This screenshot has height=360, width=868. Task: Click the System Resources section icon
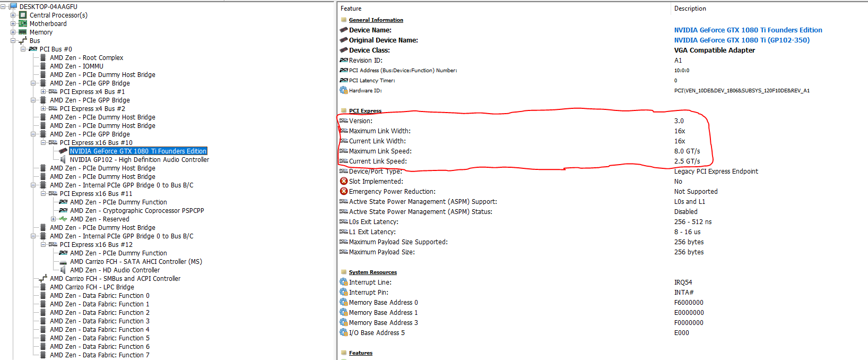coord(344,272)
